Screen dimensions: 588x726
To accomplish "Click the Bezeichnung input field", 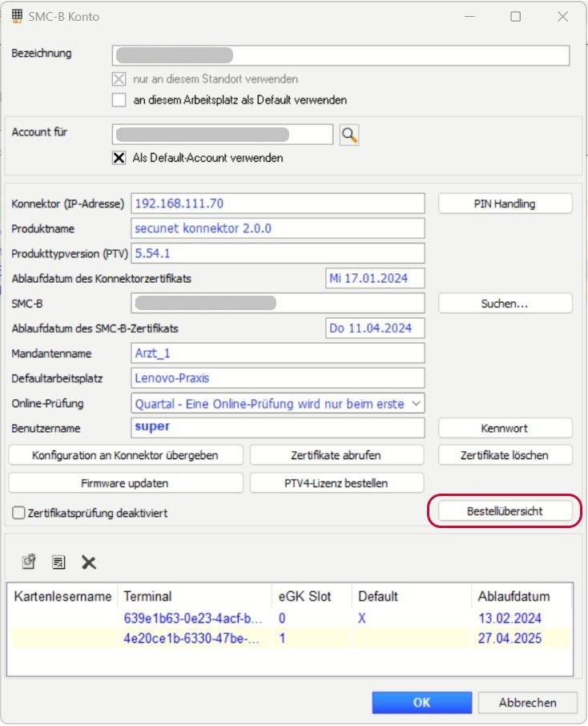I will 340,55.
